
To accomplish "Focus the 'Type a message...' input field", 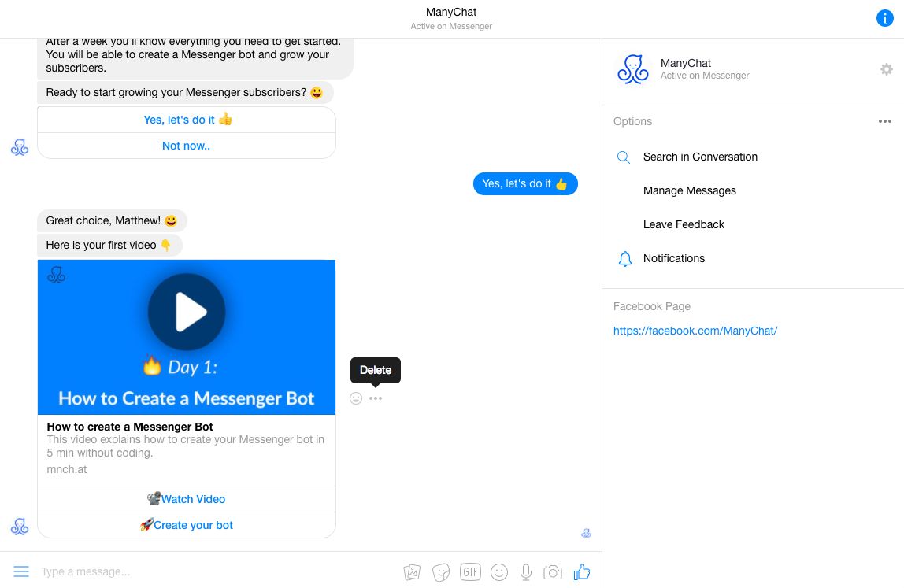I will coord(217,571).
